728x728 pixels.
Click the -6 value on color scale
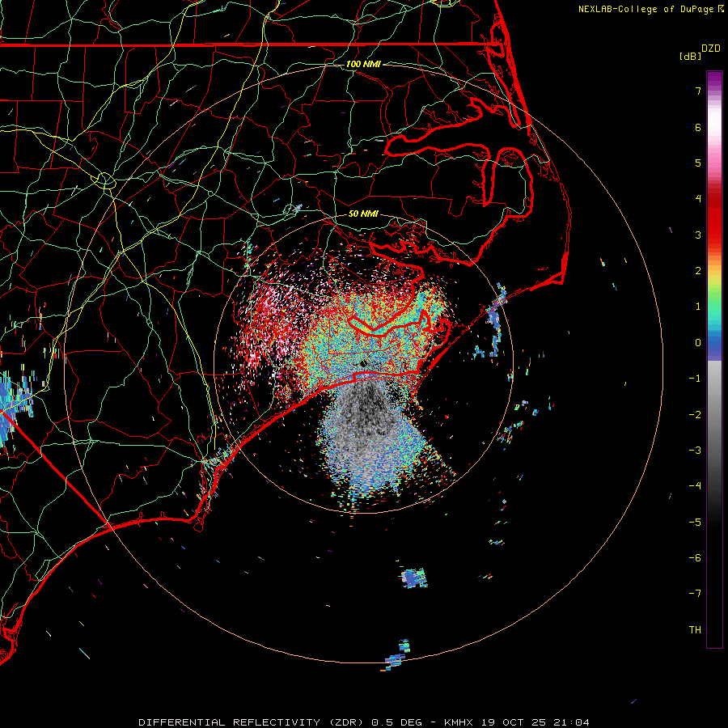(695, 558)
